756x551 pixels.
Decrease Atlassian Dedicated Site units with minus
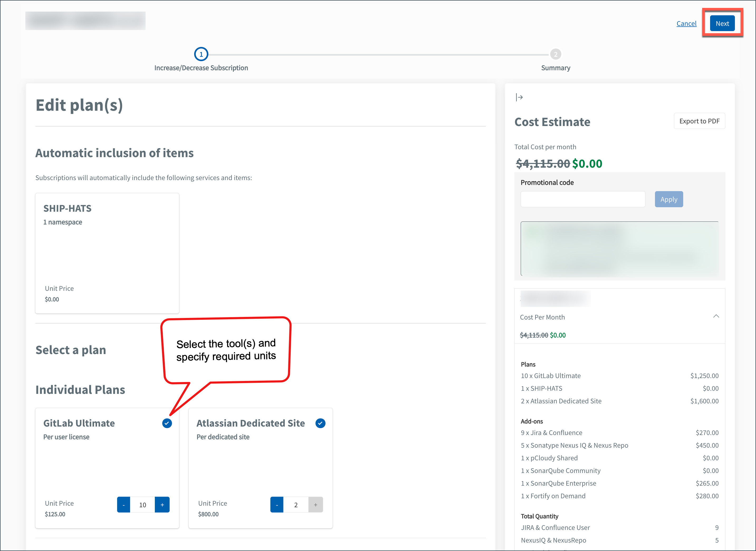click(277, 504)
